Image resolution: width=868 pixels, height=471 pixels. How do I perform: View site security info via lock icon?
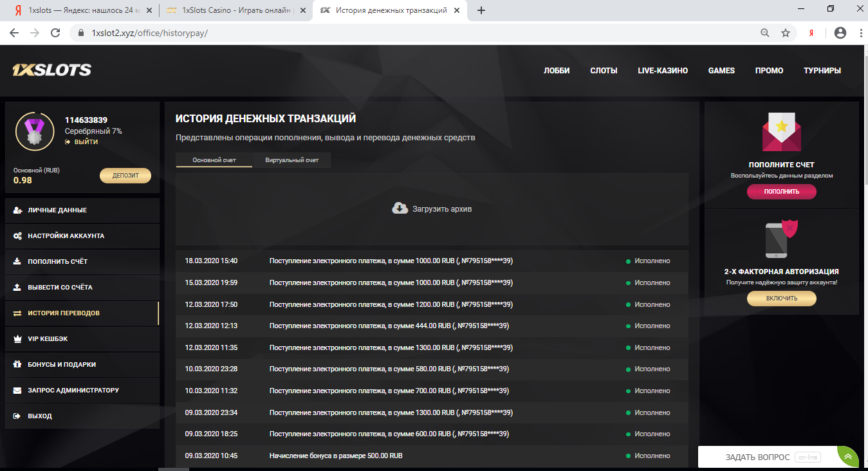click(81, 33)
